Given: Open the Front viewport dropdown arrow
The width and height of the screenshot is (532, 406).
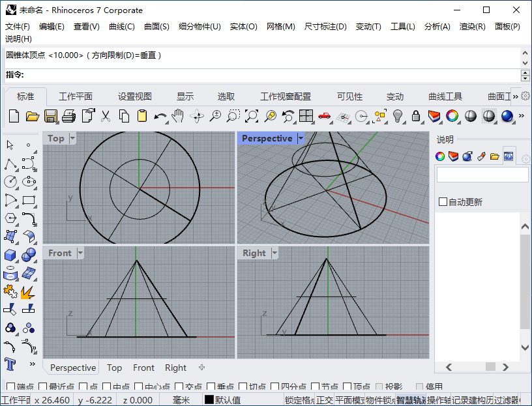Looking at the screenshot, I should pyautogui.click(x=80, y=253).
